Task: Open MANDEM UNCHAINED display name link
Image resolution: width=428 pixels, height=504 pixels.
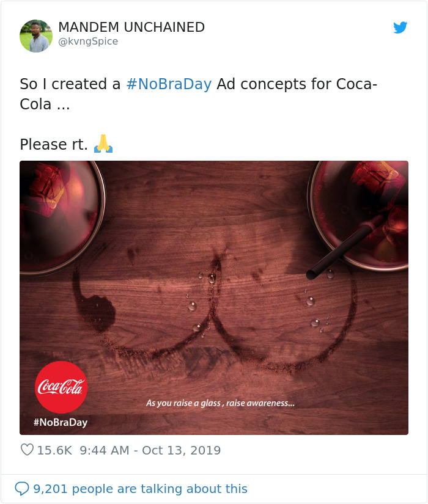Action: (131, 27)
